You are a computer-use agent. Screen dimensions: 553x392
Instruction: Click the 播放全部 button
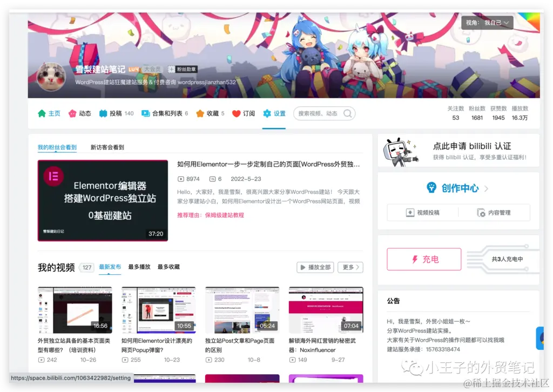315,267
